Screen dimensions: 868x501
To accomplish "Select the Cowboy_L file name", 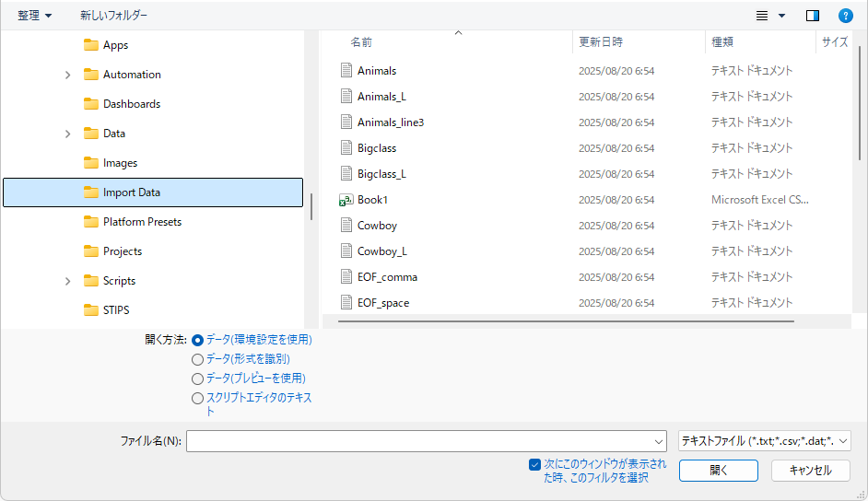I will (x=382, y=251).
